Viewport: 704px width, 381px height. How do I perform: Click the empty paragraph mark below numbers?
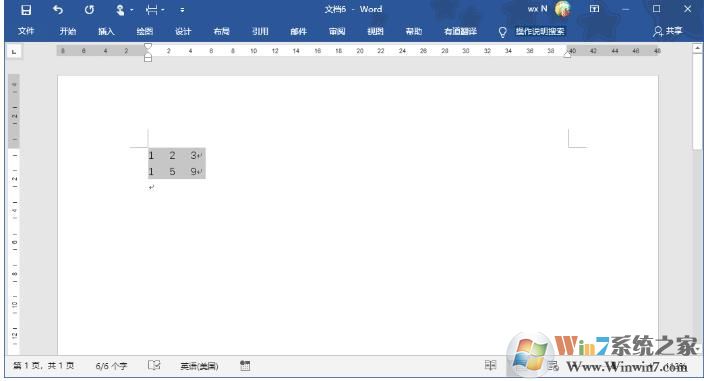151,187
